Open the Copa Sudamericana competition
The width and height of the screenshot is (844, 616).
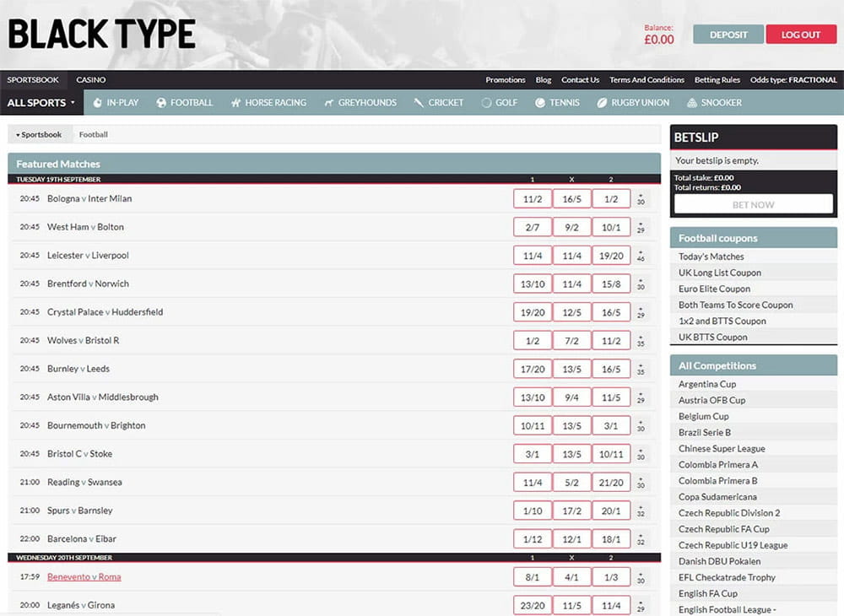pos(717,497)
